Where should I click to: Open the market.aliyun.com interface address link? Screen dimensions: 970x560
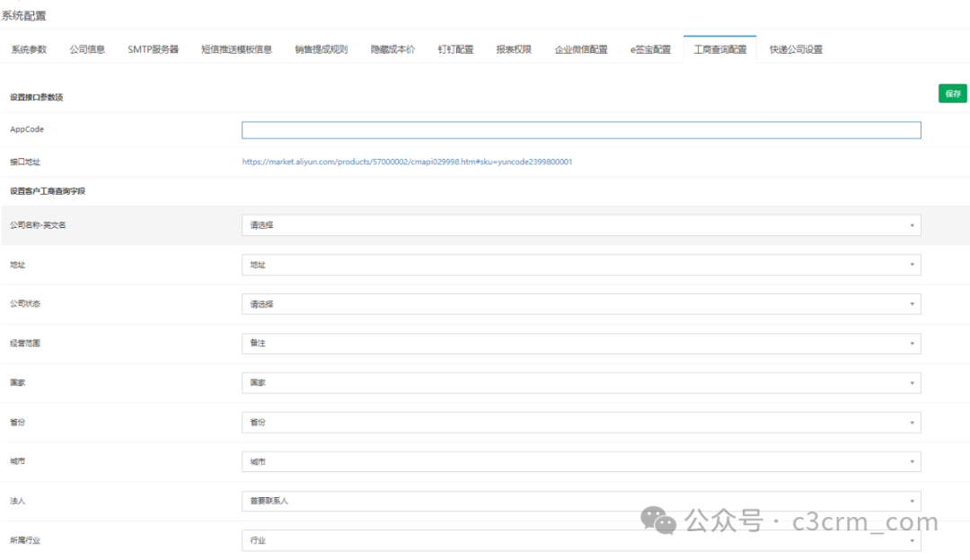[x=407, y=162]
